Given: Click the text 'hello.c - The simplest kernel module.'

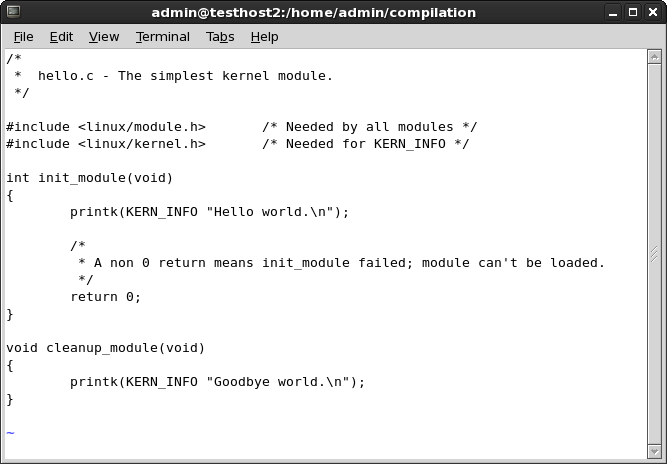Looking at the screenshot, I should pyautogui.click(x=185, y=76).
